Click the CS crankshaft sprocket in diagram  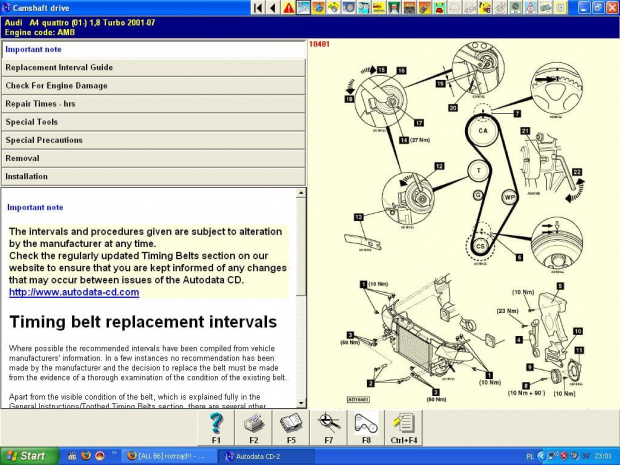tap(480, 246)
